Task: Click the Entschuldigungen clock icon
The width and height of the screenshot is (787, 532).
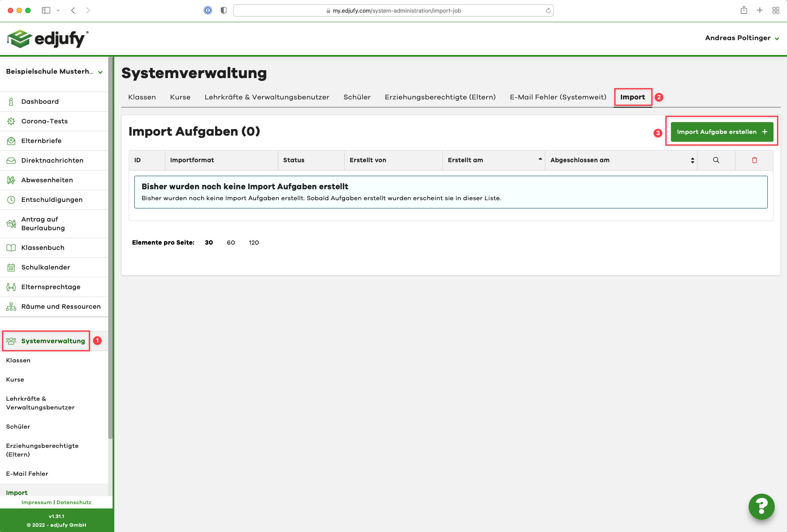Action: click(x=11, y=200)
